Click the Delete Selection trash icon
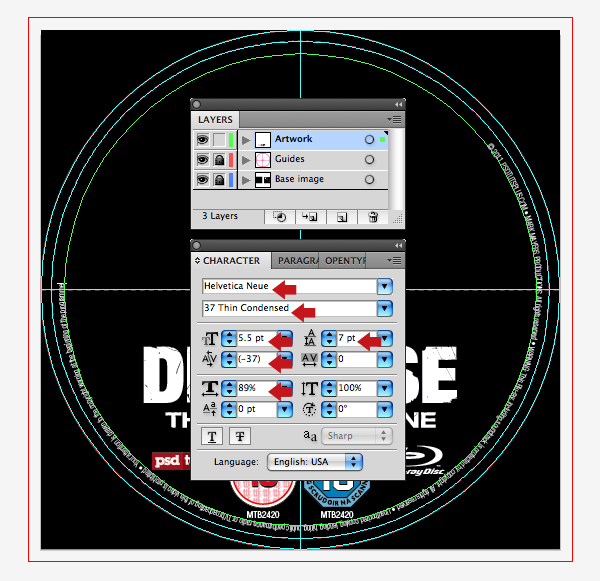The image size is (600, 581). [x=373, y=217]
